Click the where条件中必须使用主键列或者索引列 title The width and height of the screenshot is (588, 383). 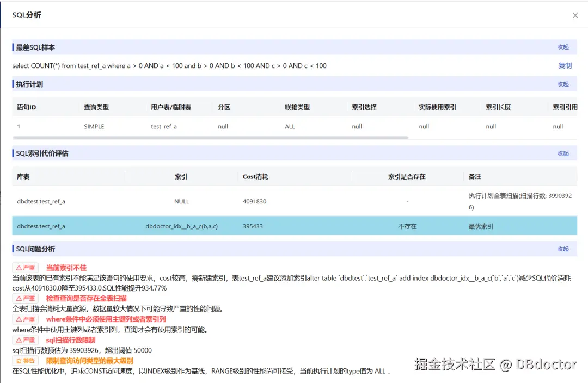coord(106,319)
